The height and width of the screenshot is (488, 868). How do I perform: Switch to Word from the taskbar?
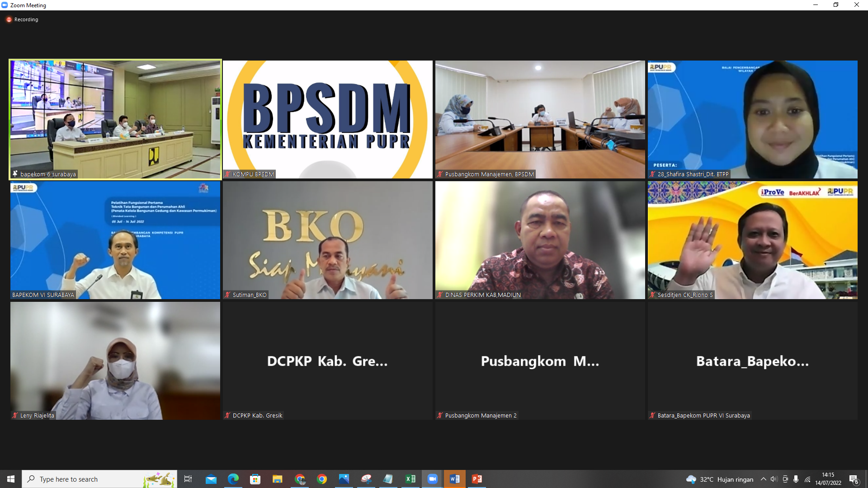point(455,479)
